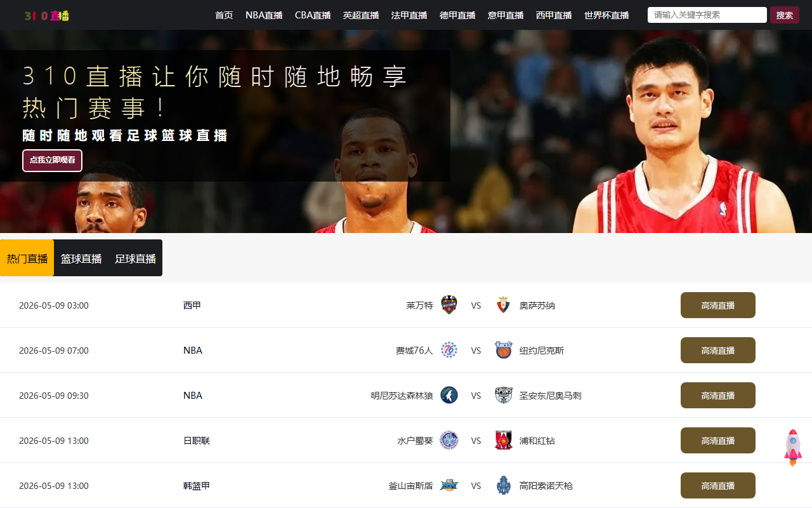
Task: Click the 2026-05-09 07:00 match time
Action: coord(54,351)
